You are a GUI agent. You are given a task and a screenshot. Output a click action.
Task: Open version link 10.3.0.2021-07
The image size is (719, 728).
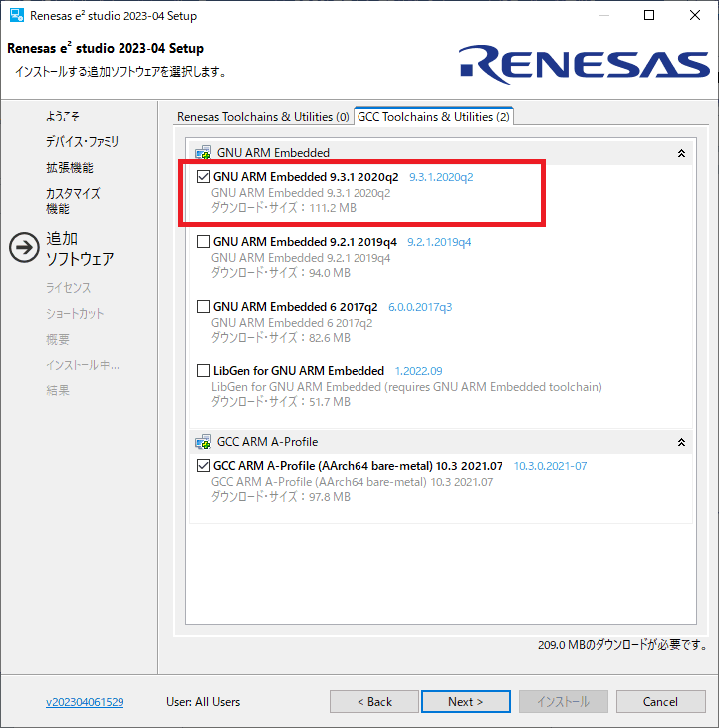550,466
